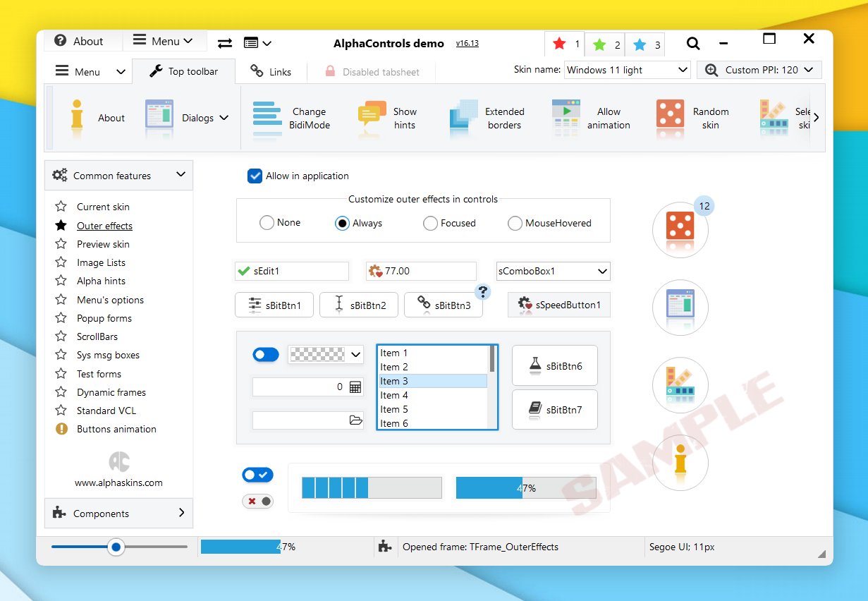Select Preview skin in sidebar

(x=103, y=244)
